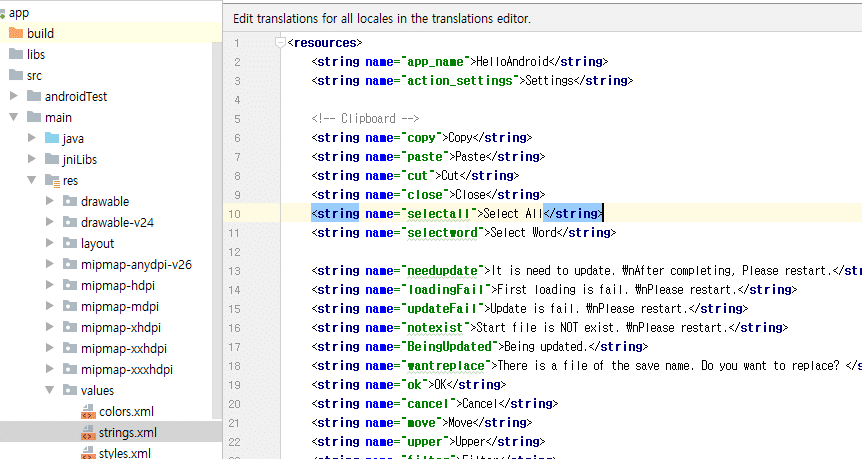Viewport: 862px width, 459px height.
Task: Click the upper attribute name
Action: point(424,442)
